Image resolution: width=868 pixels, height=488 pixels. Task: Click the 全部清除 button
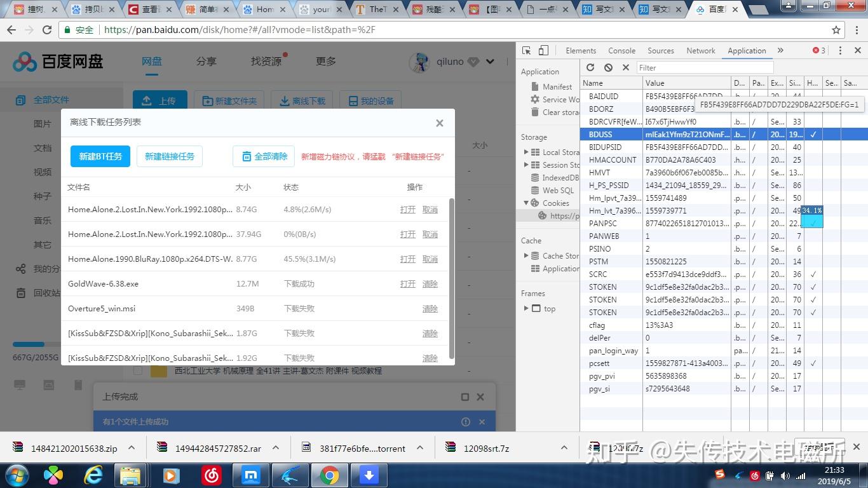pos(264,156)
